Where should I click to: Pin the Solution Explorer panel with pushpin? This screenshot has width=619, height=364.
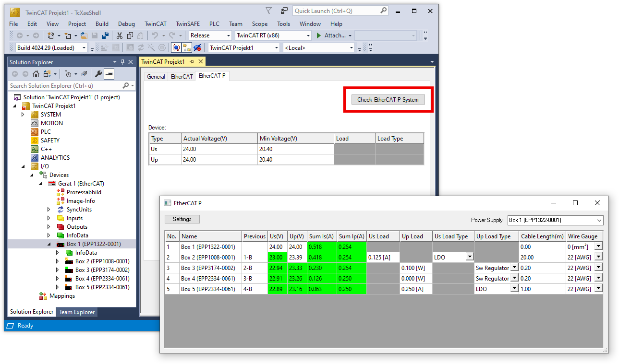click(x=122, y=62)
